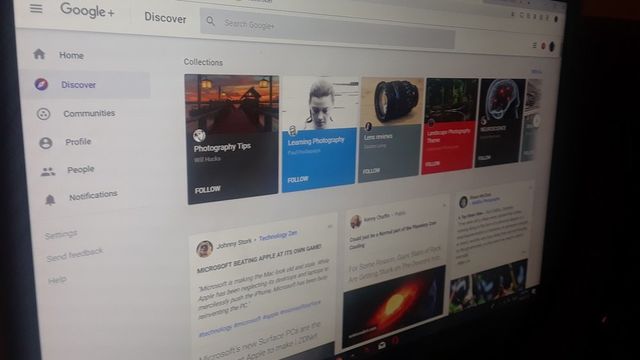Viewport: 640px width, 360px height.
Task: Open options menu on Johnny Stark post
Action: tap(330, 226)
